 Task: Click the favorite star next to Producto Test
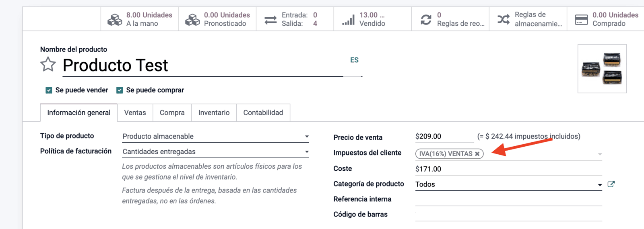(x=48, y=64)
